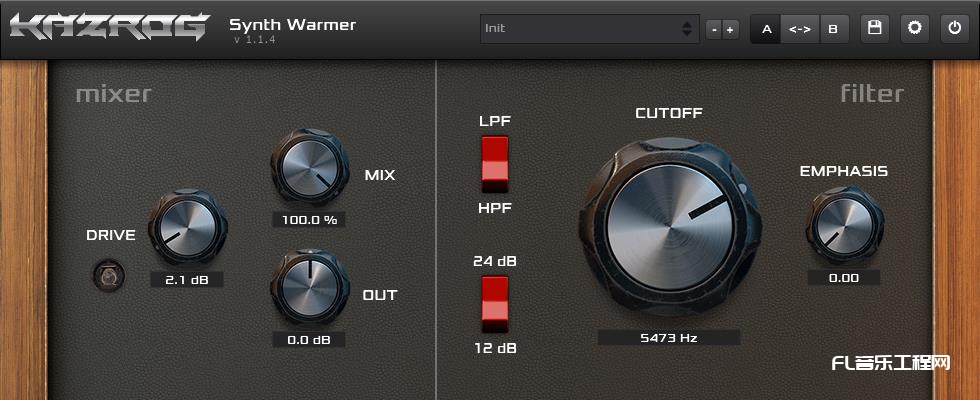Click the DRIVE knob
The width and height of the screenshot is (980, 400).
(188, 227)
